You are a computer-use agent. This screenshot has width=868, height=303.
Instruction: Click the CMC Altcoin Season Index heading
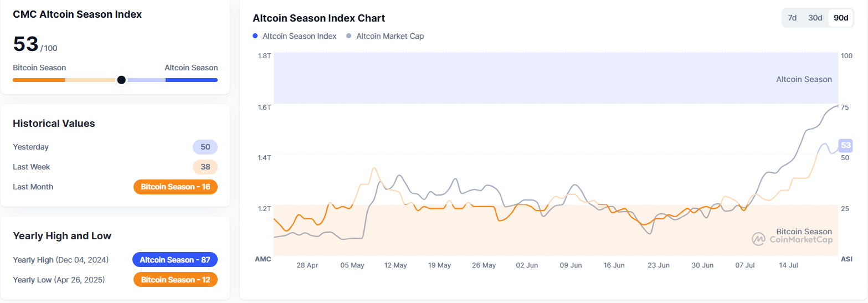[77, 14]
